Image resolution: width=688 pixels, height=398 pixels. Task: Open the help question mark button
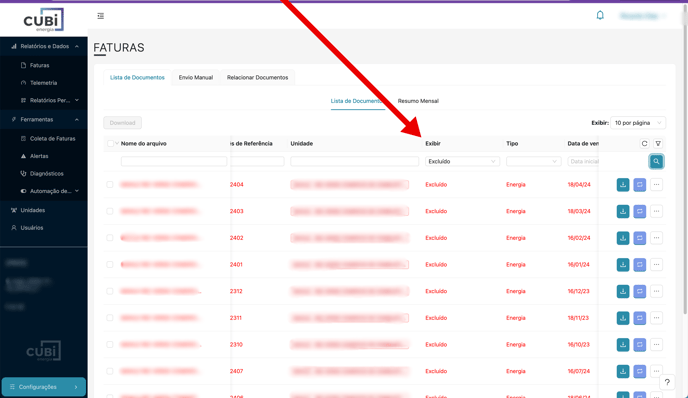(x=667, y=382)
